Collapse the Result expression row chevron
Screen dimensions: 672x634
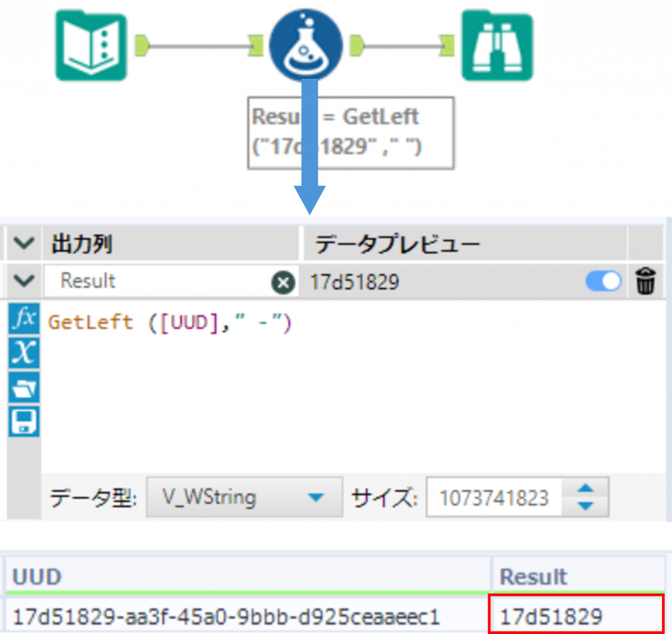coord(24,282)
